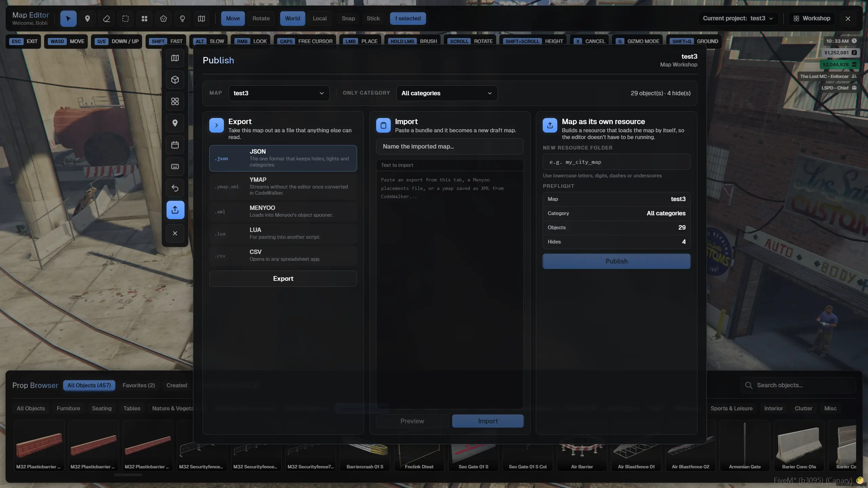Switch to Rotate gizmo mode

[x=261, y=18]
